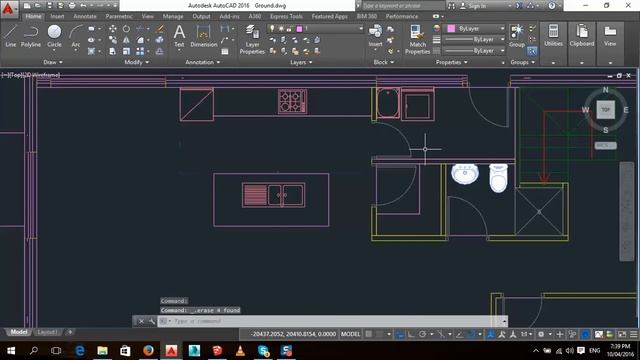The height and width of the screenshot is (360, 640).
Task: Open File Explorer from the taskbar
Action: 102,350
